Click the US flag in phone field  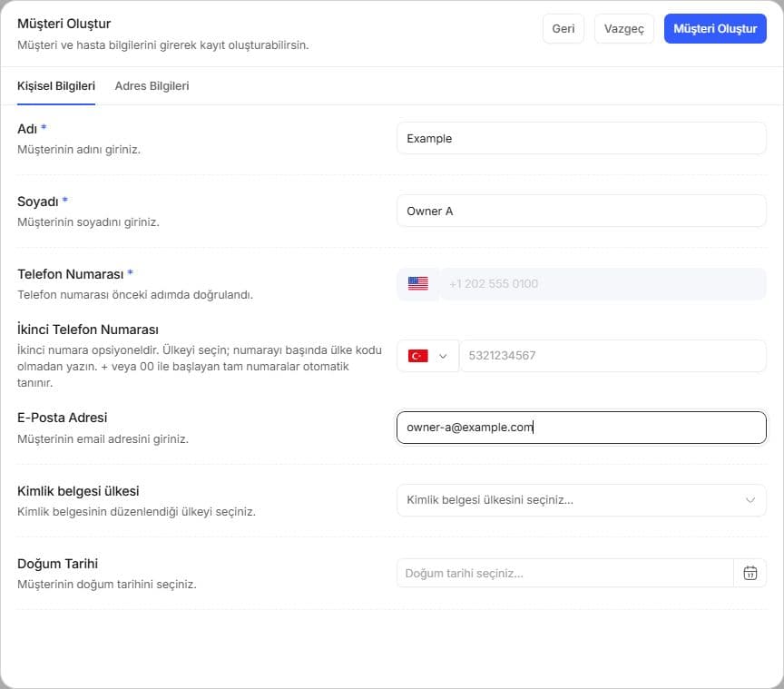tap(418, 284)
